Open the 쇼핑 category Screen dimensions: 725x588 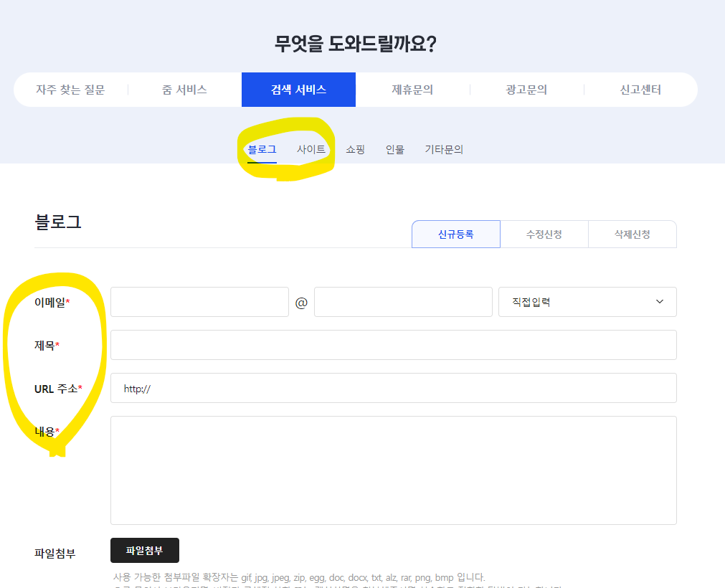354,148
